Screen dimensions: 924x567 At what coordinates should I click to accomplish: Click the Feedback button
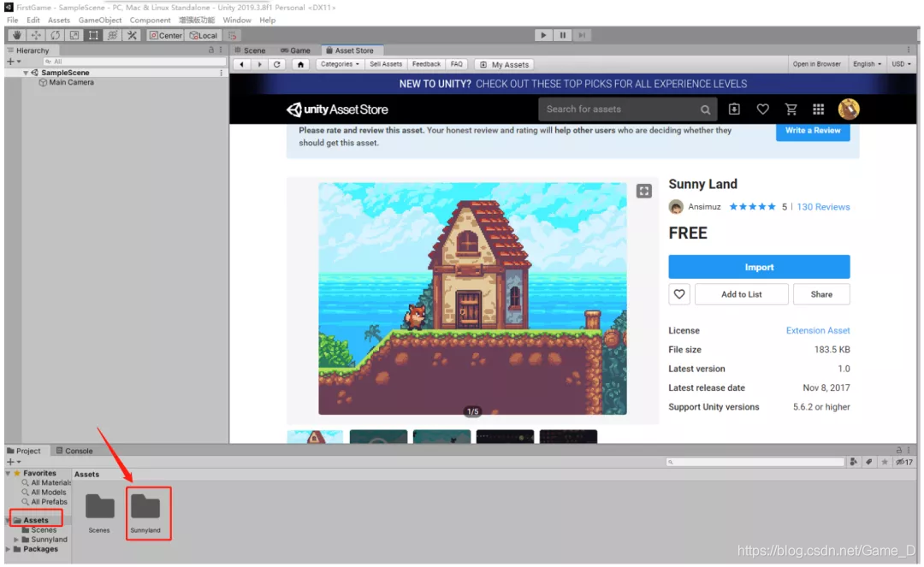(426, 65)
